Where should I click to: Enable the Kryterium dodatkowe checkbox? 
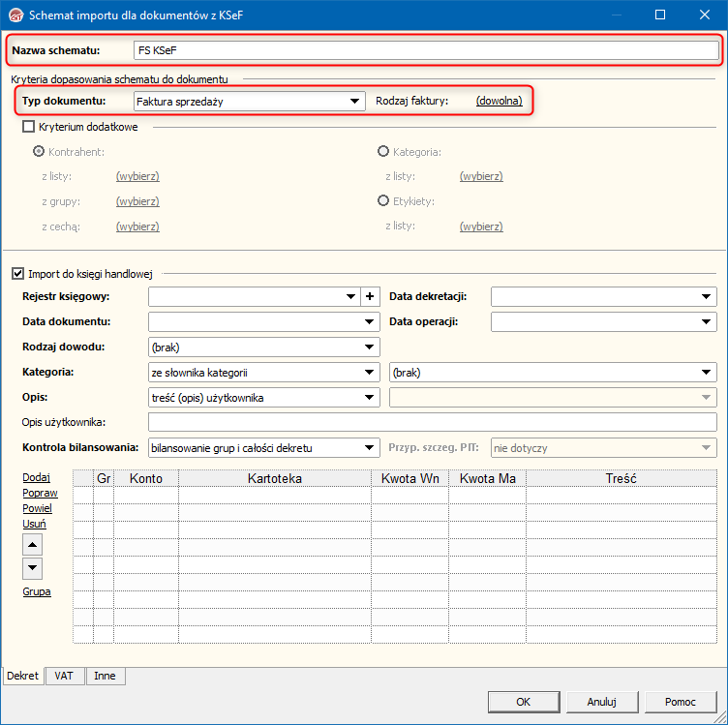28,127
